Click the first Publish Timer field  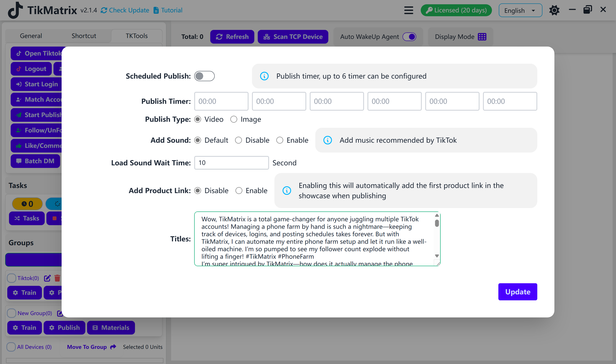(x=221, y=101)
